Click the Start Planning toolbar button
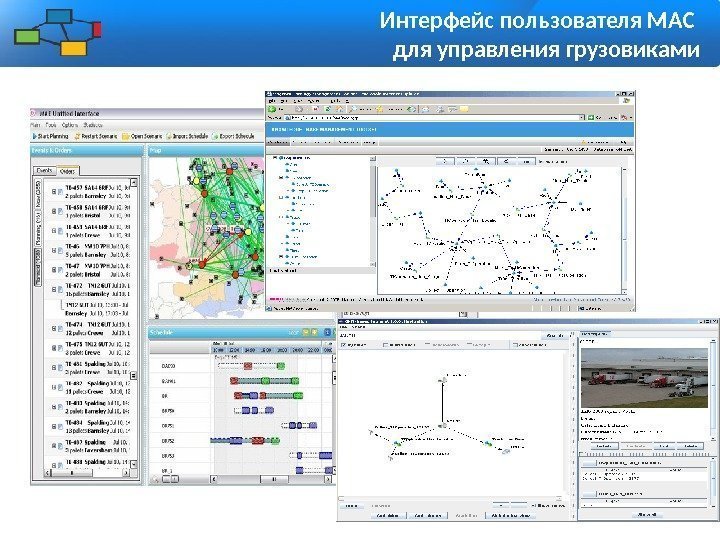720x540 pixels. pyautogui.click(x=51, y=136)
